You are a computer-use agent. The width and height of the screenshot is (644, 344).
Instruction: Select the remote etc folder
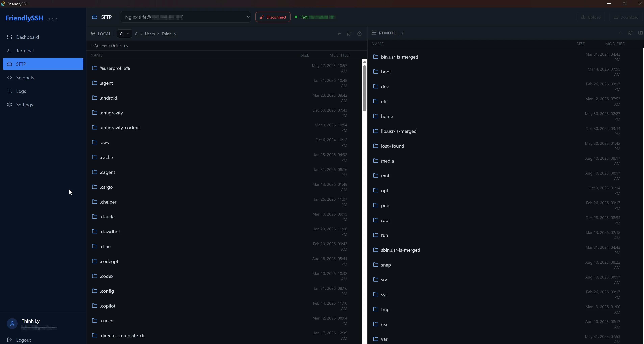505,101
